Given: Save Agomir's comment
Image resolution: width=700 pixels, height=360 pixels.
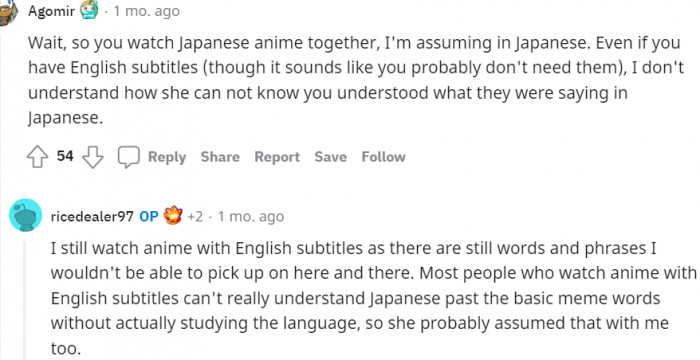Looking at the screenshot, I should tap(330, 157).
